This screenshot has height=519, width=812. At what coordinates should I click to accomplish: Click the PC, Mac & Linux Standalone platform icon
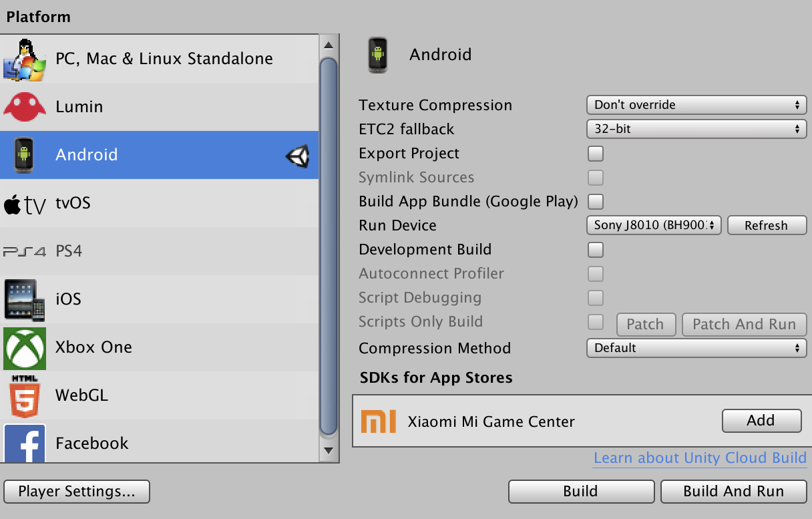click(x=25, y=59)
